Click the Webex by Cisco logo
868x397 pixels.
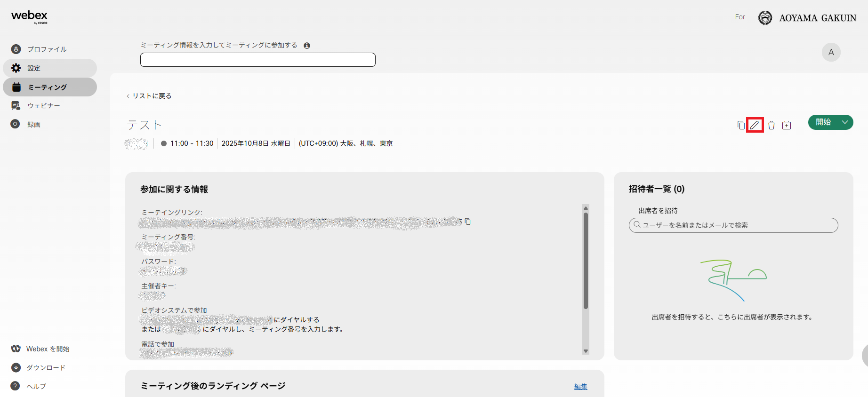(x=29, y=17)
